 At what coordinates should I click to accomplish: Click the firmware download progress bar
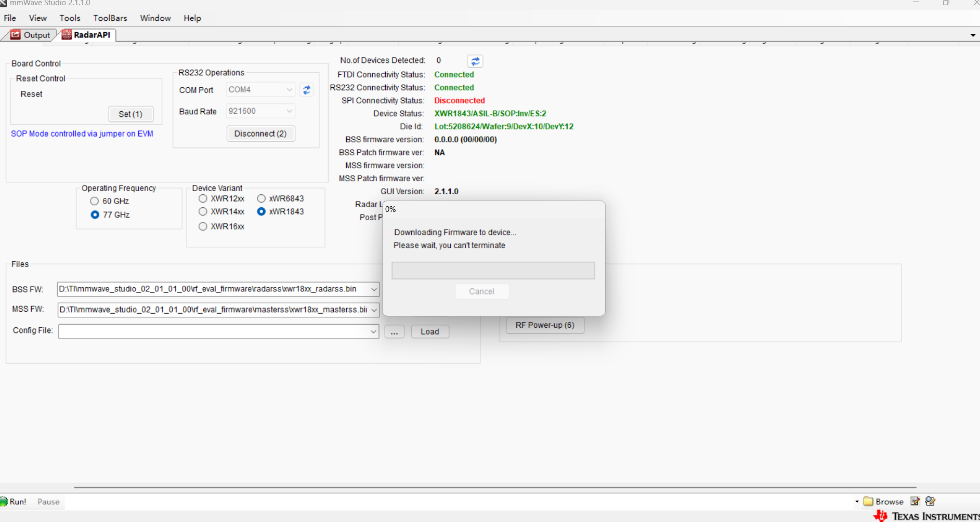(x=493, y=271)
